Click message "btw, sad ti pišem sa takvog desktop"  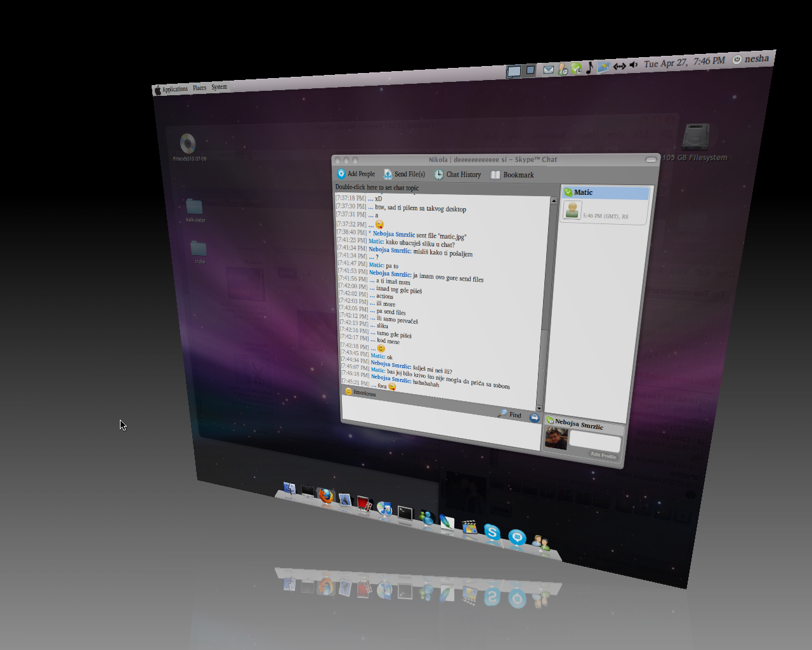(x=421, y=208)
